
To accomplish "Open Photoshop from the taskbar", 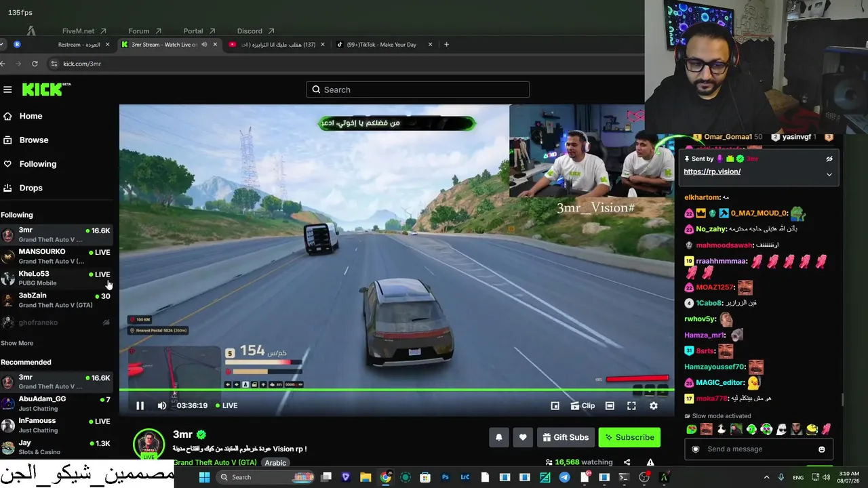I will pos(446,477).
